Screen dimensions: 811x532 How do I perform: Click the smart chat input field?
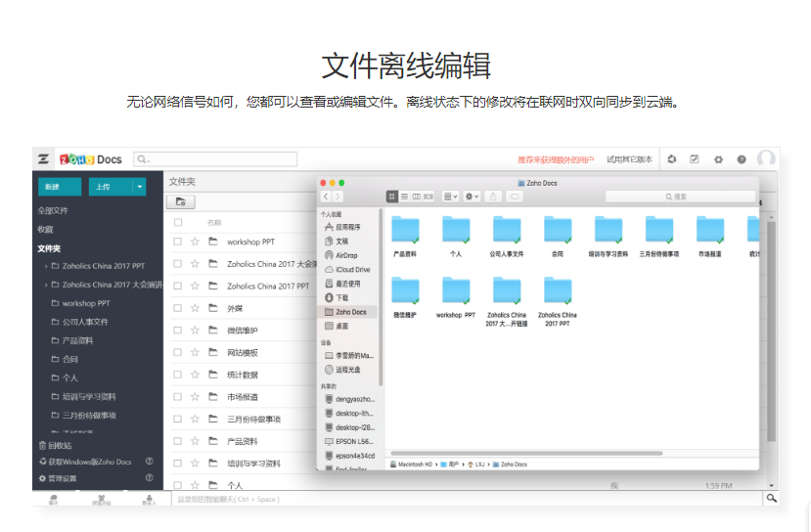point(467,499)
